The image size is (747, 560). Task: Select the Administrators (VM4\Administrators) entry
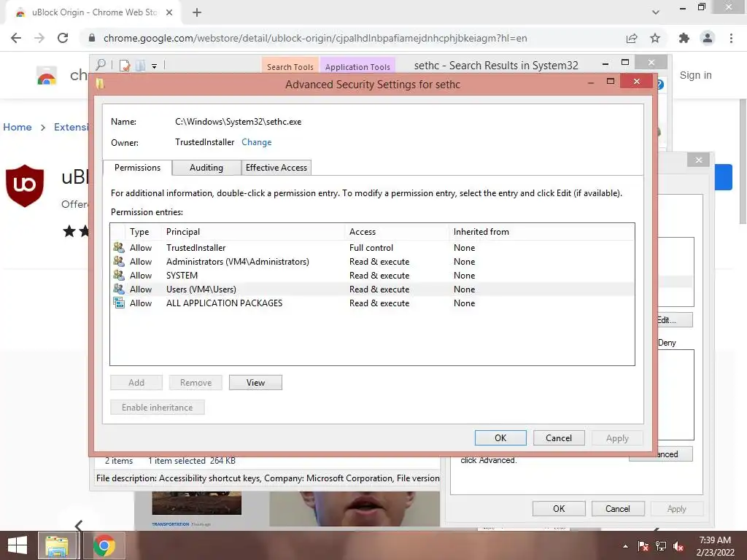point(372,262)
